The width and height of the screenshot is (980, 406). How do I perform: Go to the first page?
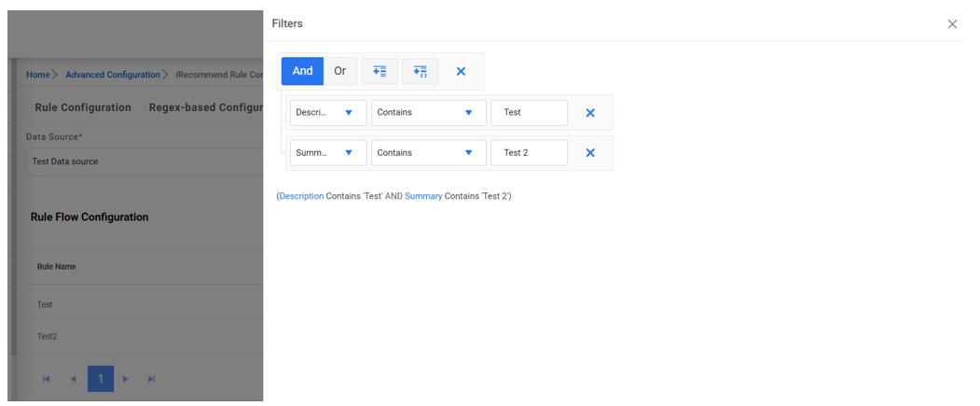(x=47, y=379)
